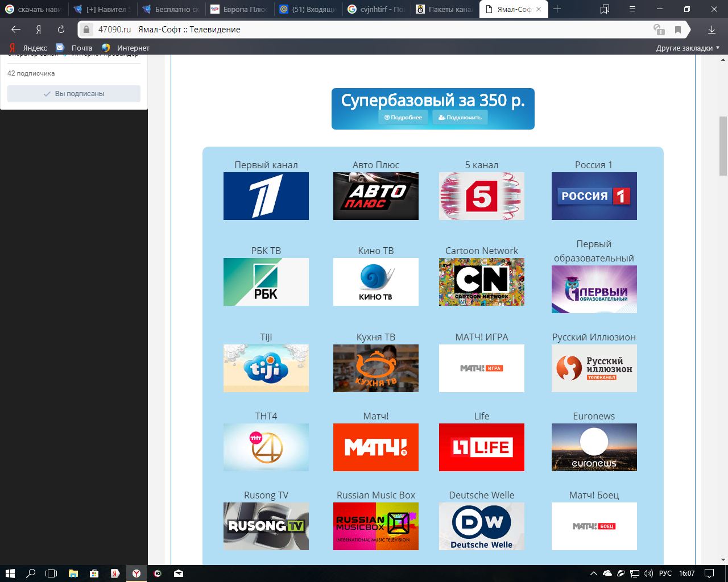Select the МАТЧ! ИГРА channel logo
728x582 pixels.
[x=482, y=368]
